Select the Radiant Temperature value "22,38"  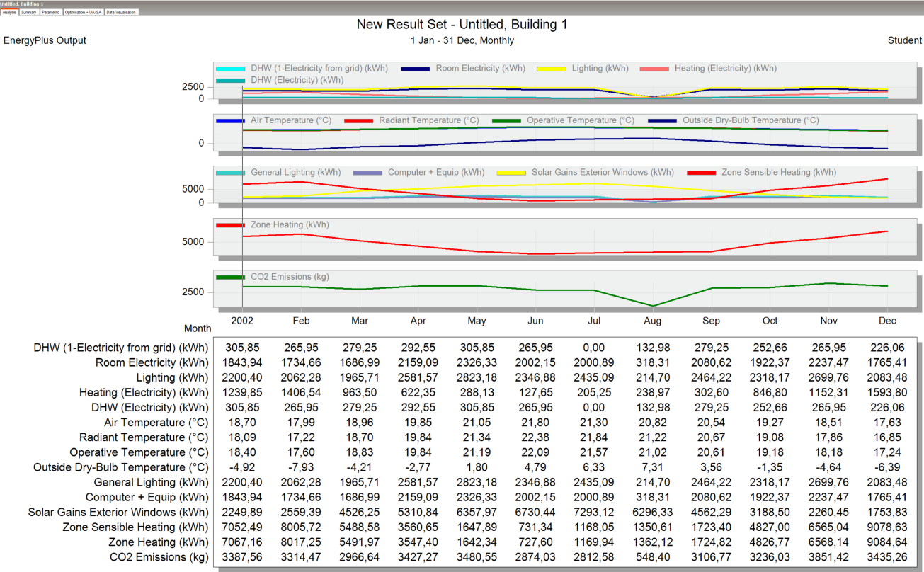coord(535,437)
